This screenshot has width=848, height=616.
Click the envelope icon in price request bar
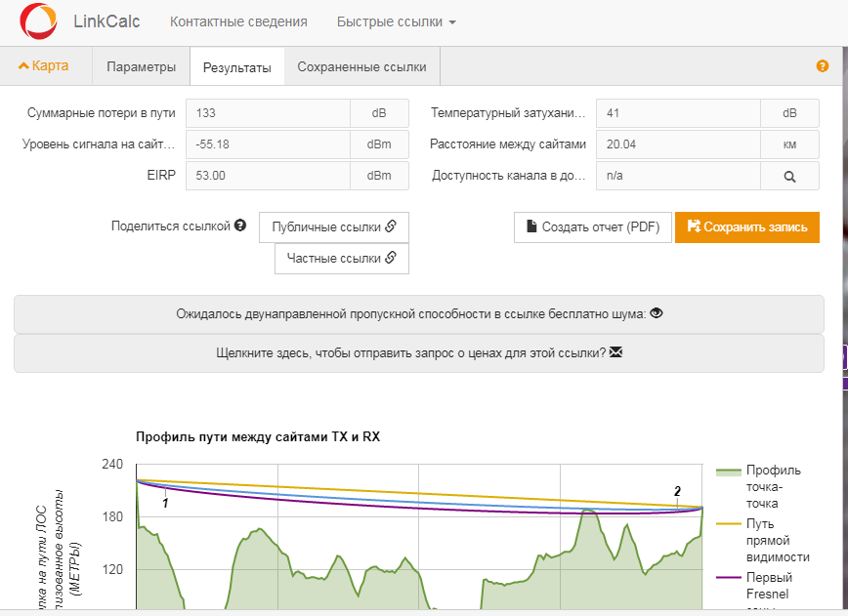click(615, 352)
